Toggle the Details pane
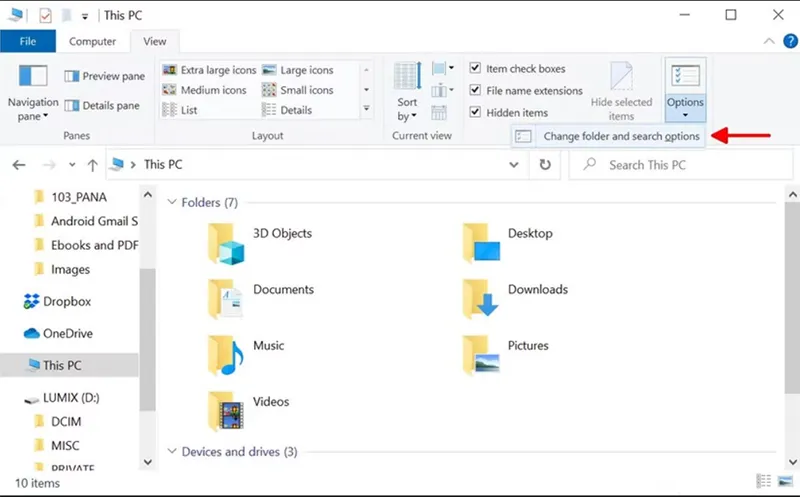This screenshot has width=800, height=497. coord(102,106)
